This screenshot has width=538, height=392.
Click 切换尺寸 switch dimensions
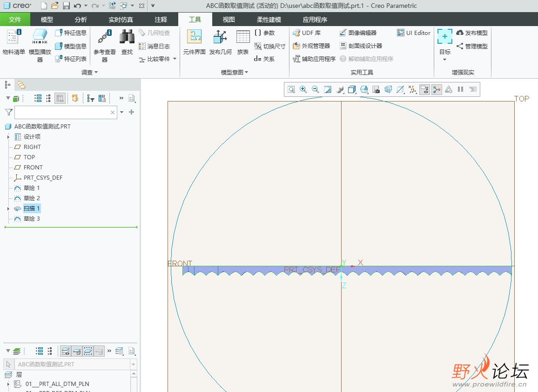(x=269, y=46)
